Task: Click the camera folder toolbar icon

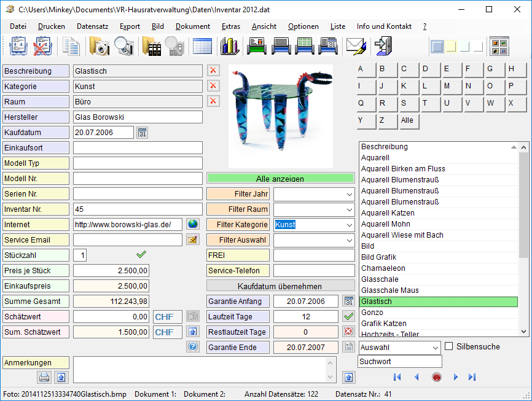Action: click(99, 47)
